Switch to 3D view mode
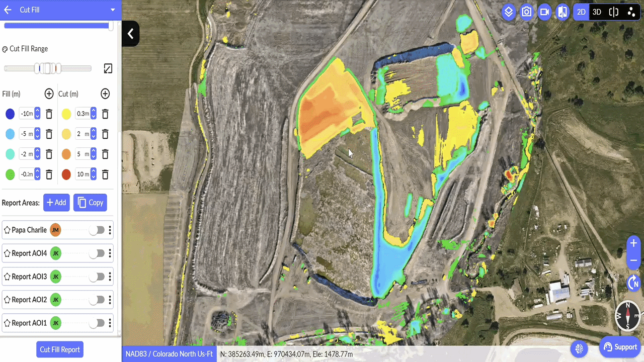This screenshot has width=644, height=362. coord(597,12)
